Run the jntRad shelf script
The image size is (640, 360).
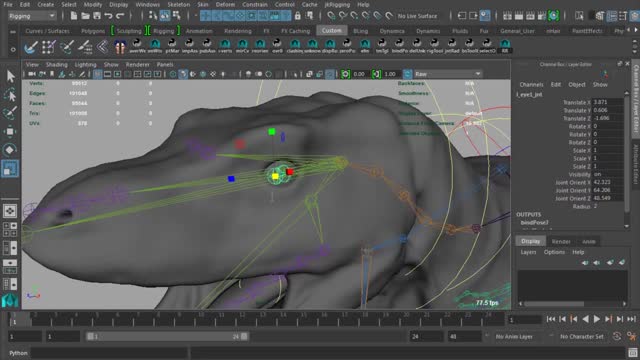pos(452,46)
